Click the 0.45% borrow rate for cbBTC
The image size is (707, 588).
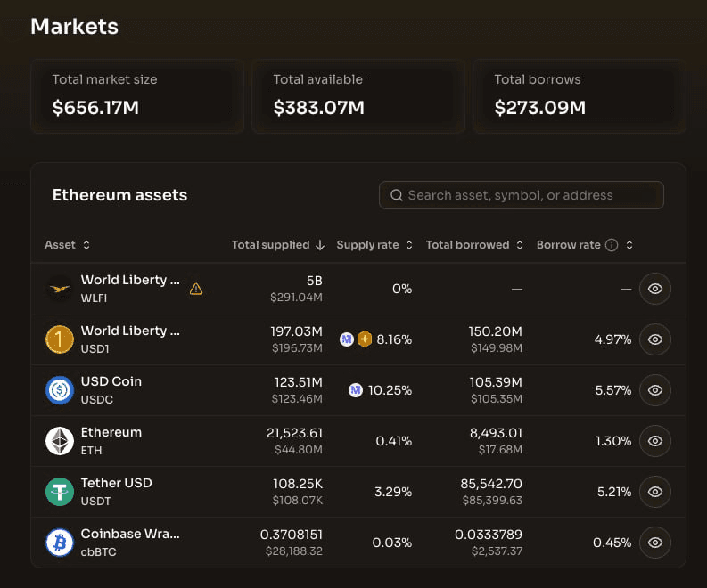(612, 543)
